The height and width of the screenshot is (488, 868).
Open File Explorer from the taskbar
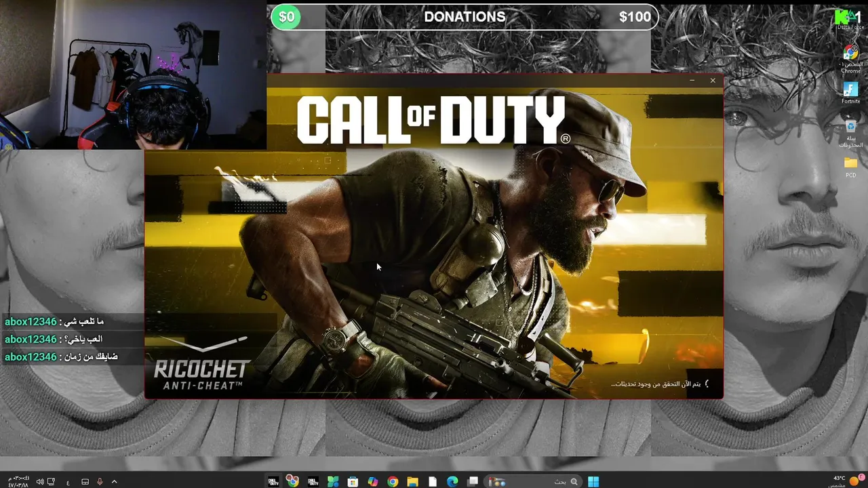[x=412, y=482]
